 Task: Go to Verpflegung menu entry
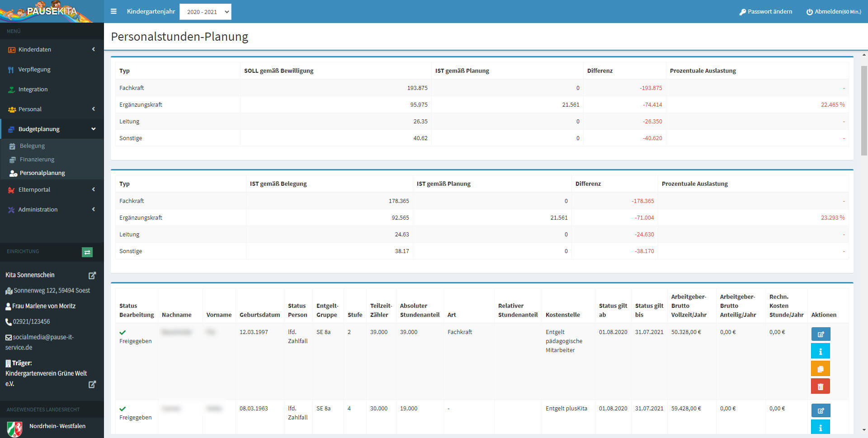click(x=34, y=70)
